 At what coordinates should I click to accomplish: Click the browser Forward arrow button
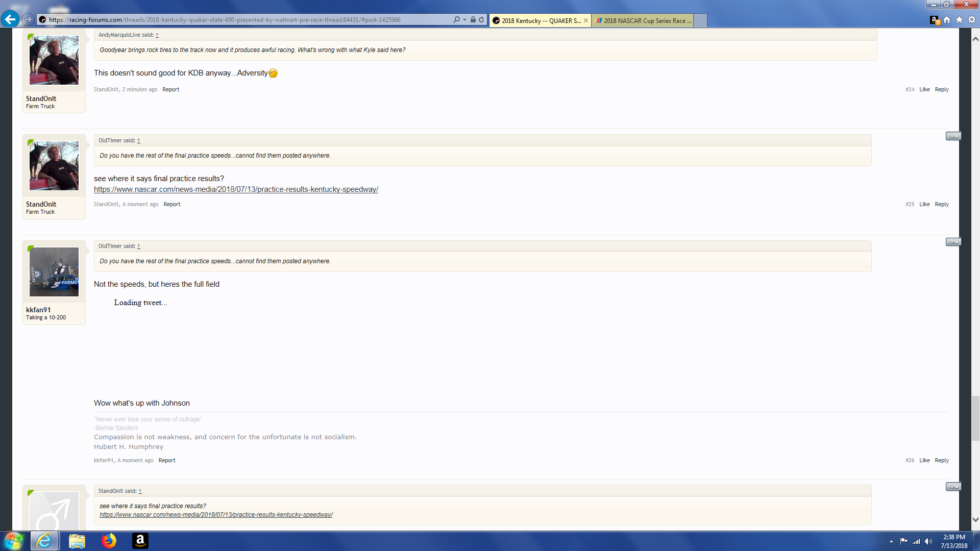[28, 20]
